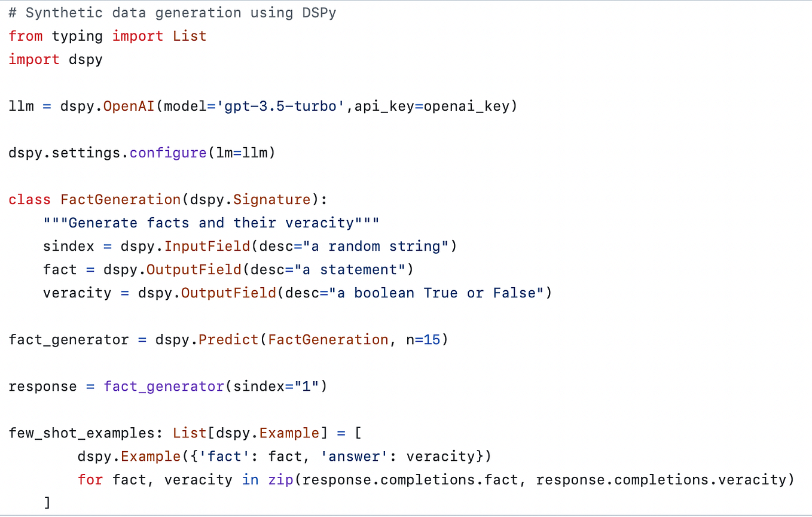
Task: Click "List" in the typing import line
Action: click(x=190, y=36)
